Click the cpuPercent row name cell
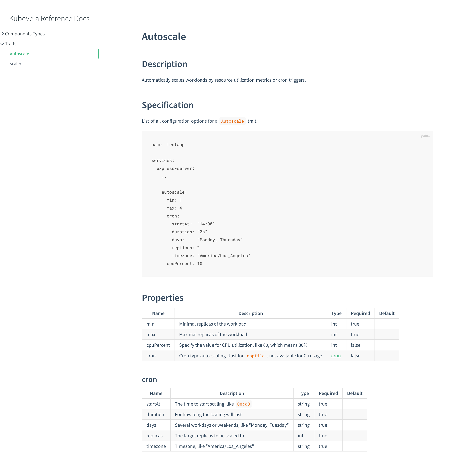 coord(158,345)
